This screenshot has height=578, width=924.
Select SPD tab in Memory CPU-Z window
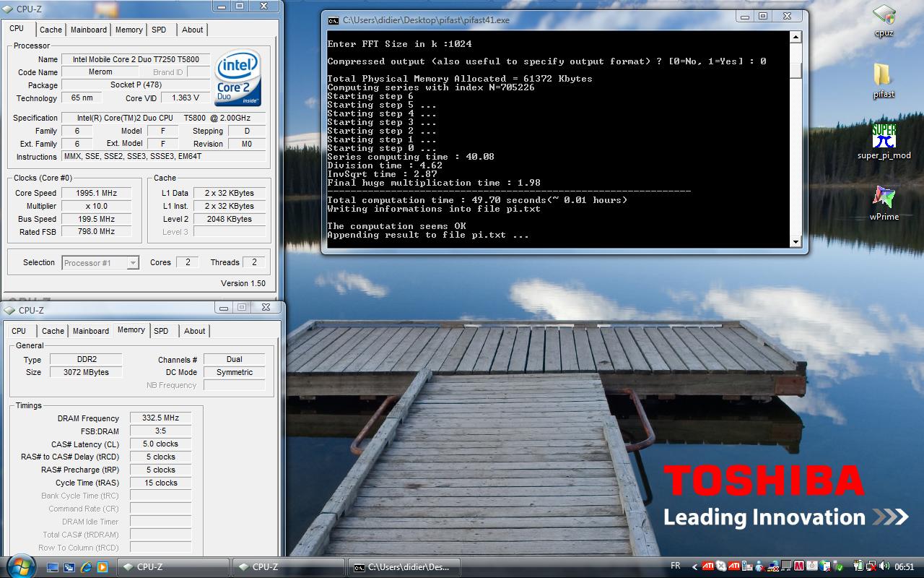point(161,331)
